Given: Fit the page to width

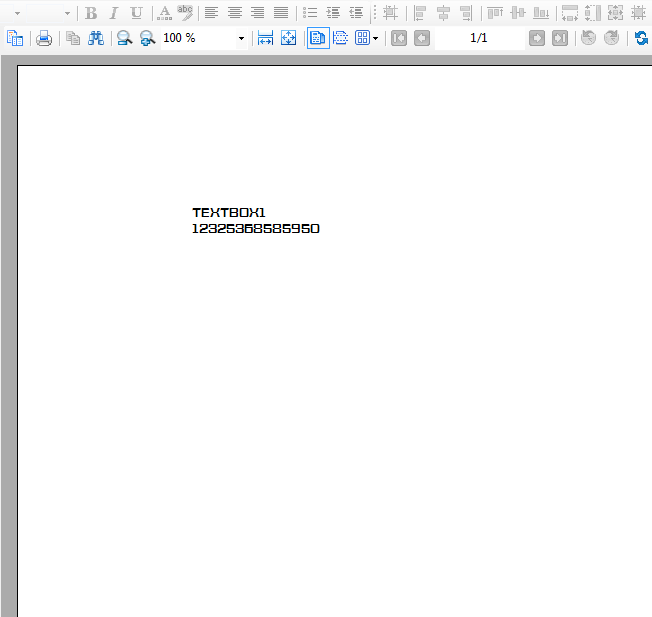Looking at the screenshot, I should coord(265,38).
